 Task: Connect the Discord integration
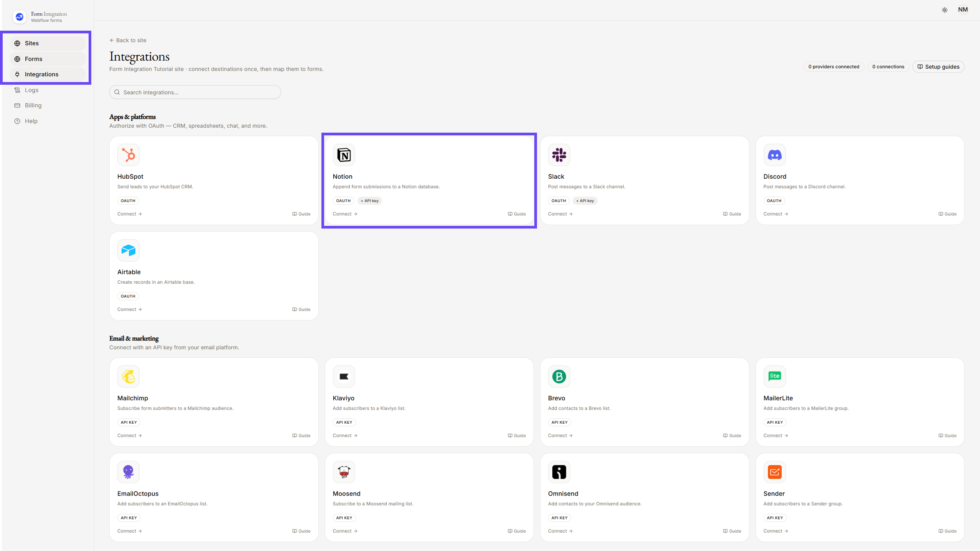(776, 214)
